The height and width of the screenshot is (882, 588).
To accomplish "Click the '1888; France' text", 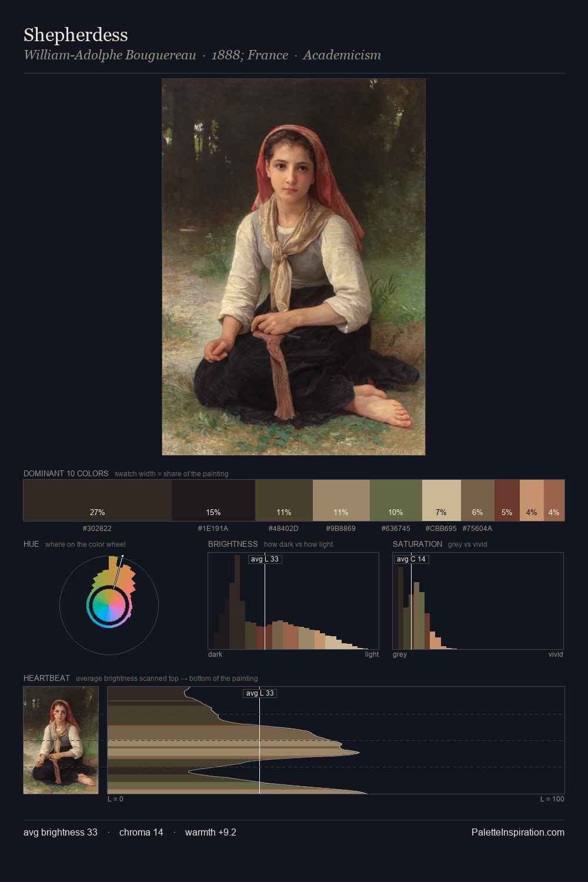I will tap(250, 55).
